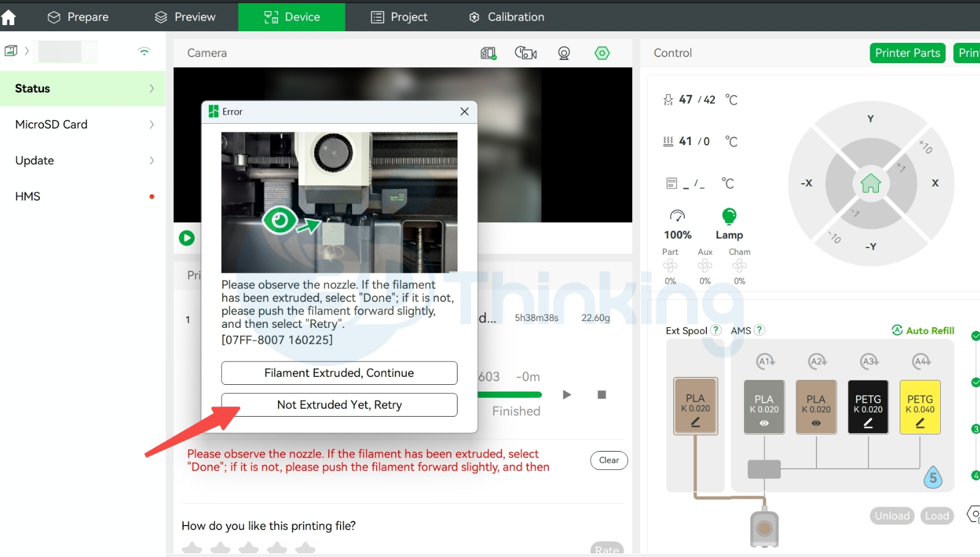Expand the Update section in the sidebar
980x557 pixels.
[x=83, y=161]
